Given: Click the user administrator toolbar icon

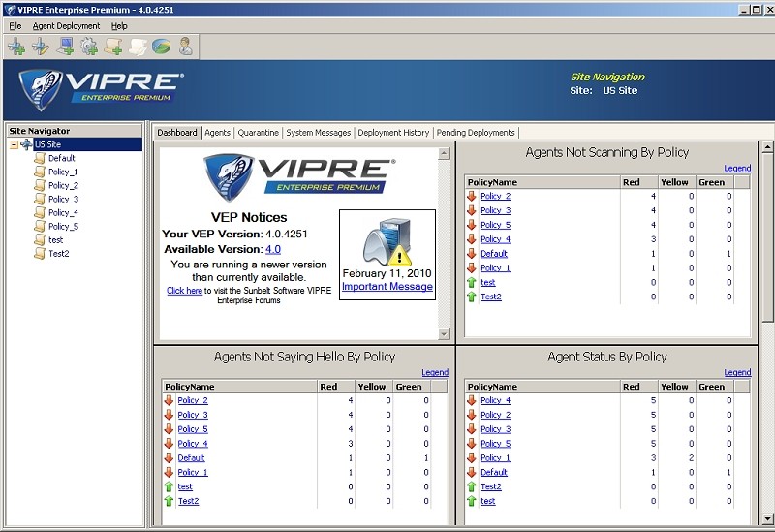Looking at the screenshot, I should 185,47.
